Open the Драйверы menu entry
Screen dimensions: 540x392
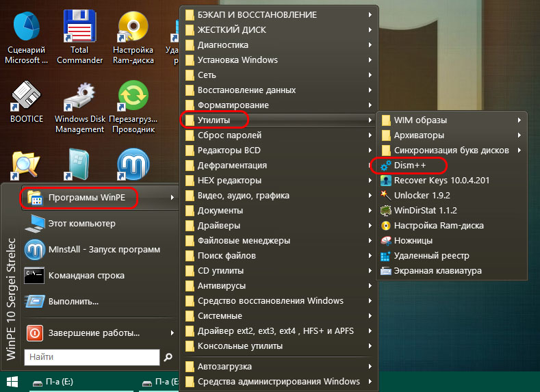pyautogui.click(x=279, y=226)
